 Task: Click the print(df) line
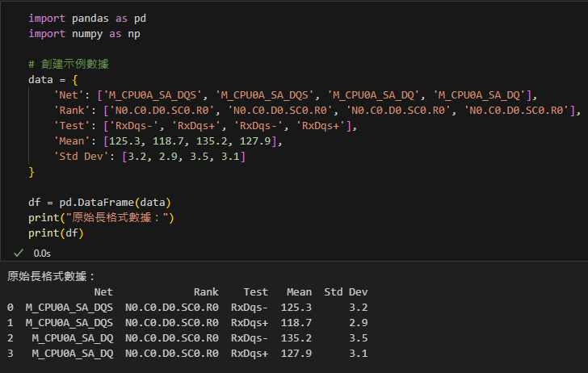(x=57, y=233)
